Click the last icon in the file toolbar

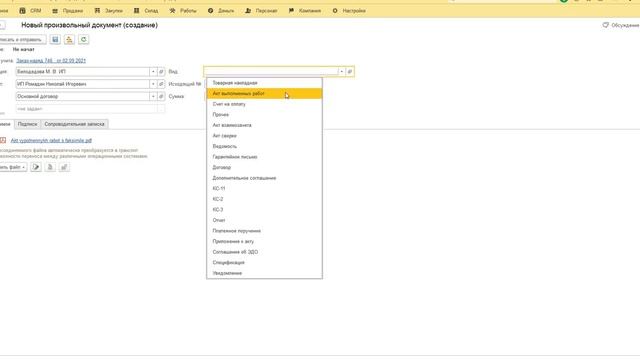pyautogui.click(x=64, y=167)
